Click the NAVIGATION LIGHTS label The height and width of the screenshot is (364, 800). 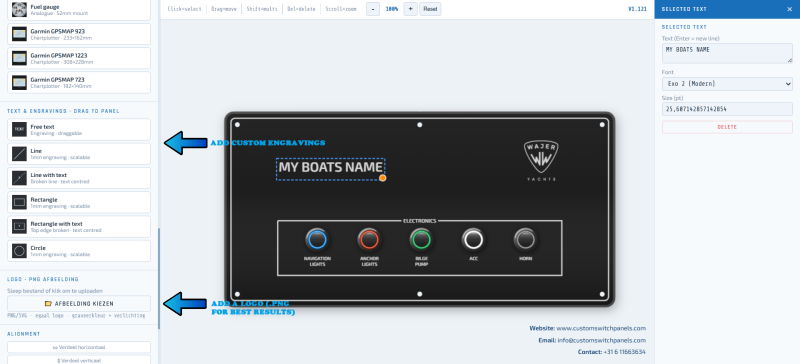[x=317, y=261]
